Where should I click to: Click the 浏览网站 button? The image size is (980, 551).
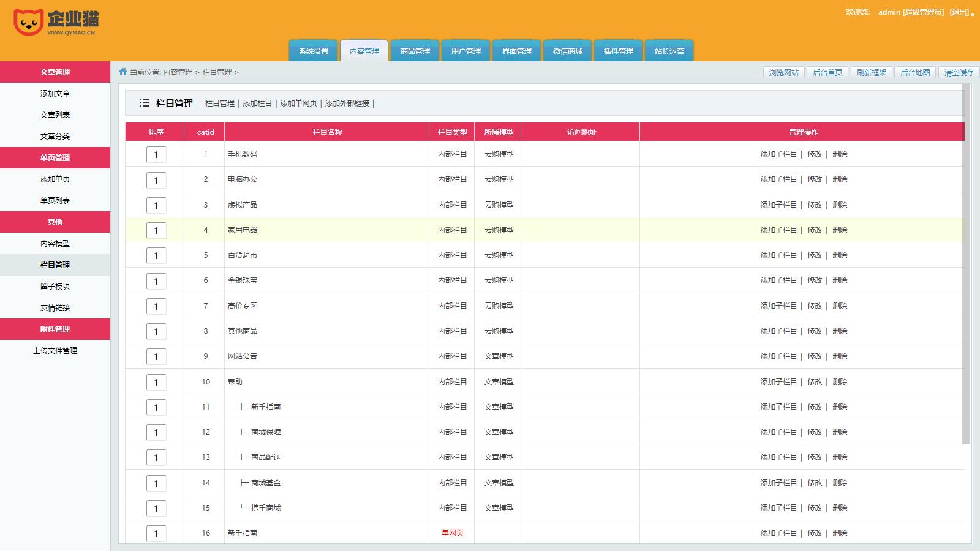click(x=784, y=73)
